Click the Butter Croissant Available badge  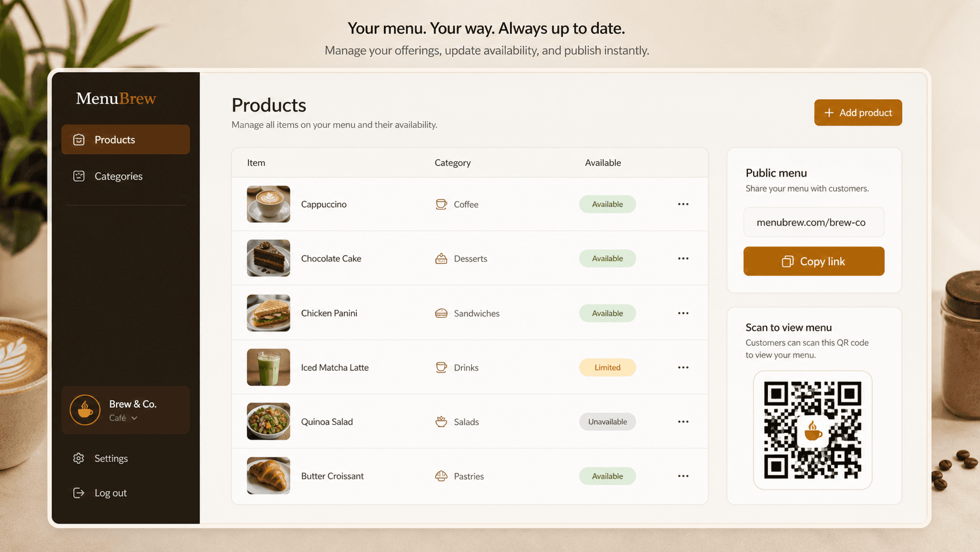[607, 476]
